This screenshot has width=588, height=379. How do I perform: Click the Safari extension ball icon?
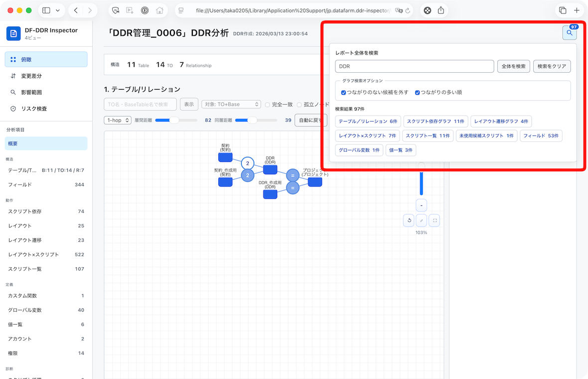point(427,10)
